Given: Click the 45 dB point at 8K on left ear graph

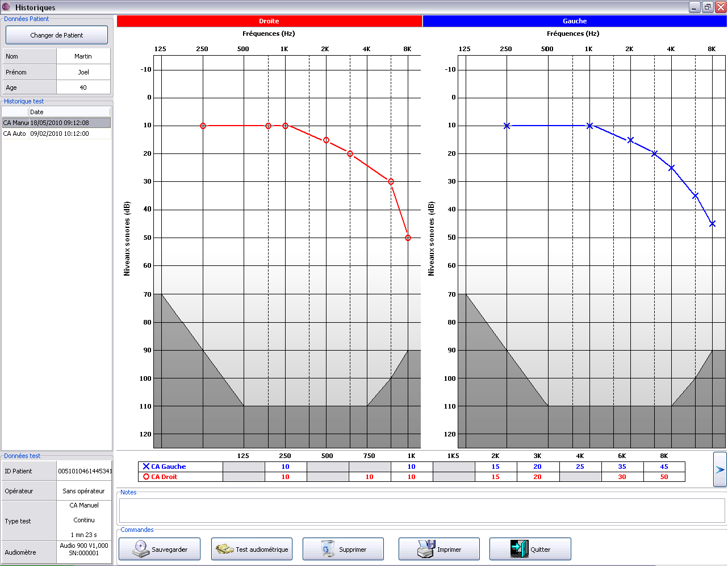Looking at the screenshot, I should [712, 224].
